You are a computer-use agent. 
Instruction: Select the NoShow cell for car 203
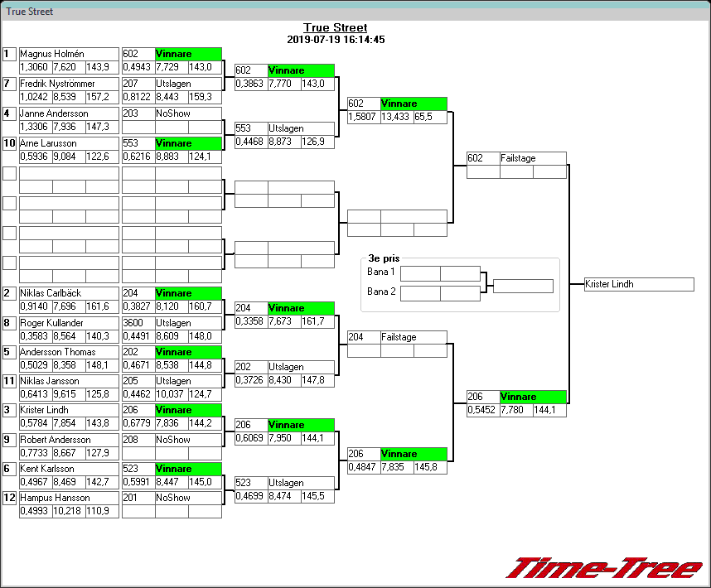tap(188, 113)
